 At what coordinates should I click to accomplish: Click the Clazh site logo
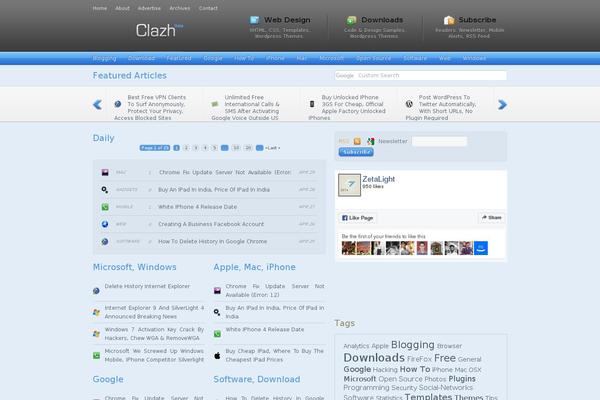[x=159, y=30]
